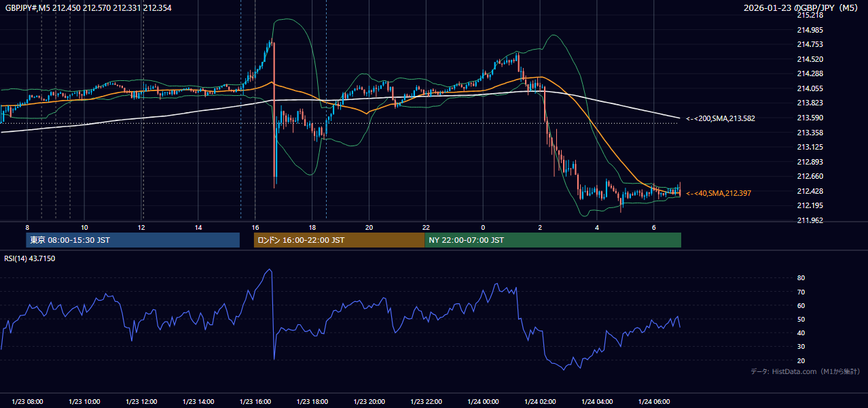
Task: Click the 1/23 08:00 bottom time label
Action: 28,402
